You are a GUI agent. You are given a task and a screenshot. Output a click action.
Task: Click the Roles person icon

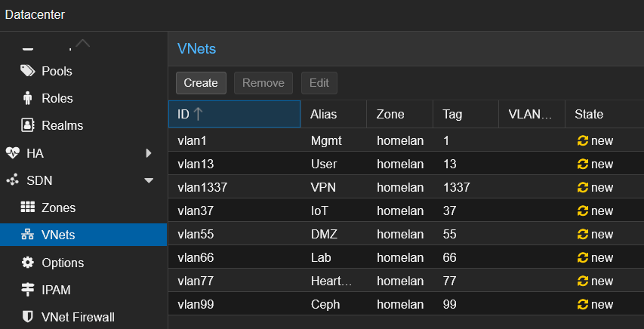click(x=28, y=98)
